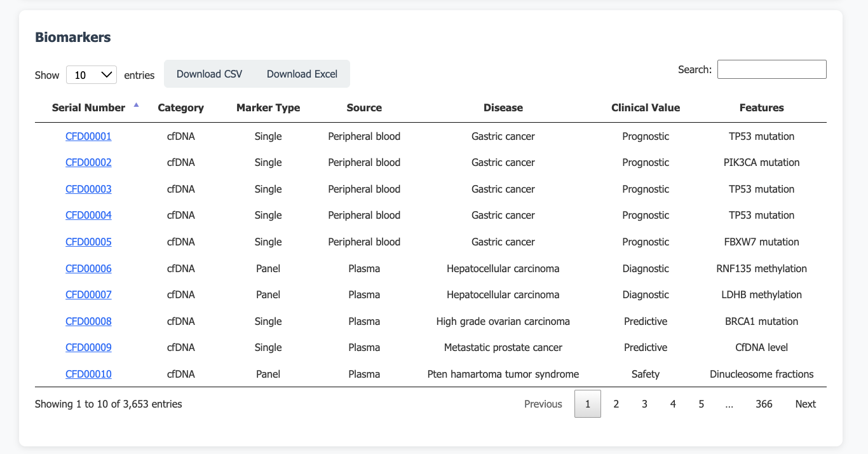Open the entries-per-page dropdown

(92, 75)
